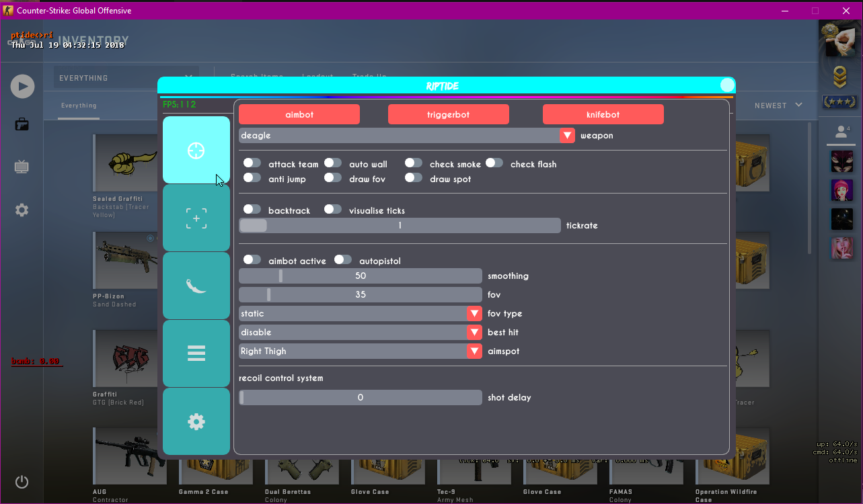863x504 pixels.
Task: Select the Everything inventory sub-tab
Action: point(79,106)
